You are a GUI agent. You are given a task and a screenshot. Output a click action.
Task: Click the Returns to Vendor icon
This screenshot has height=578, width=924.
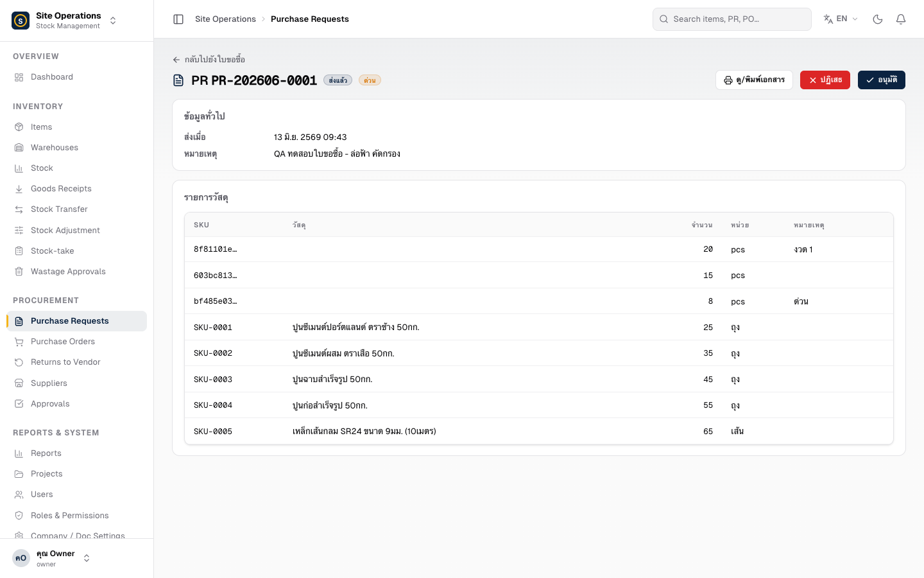(x=19, y=362)
